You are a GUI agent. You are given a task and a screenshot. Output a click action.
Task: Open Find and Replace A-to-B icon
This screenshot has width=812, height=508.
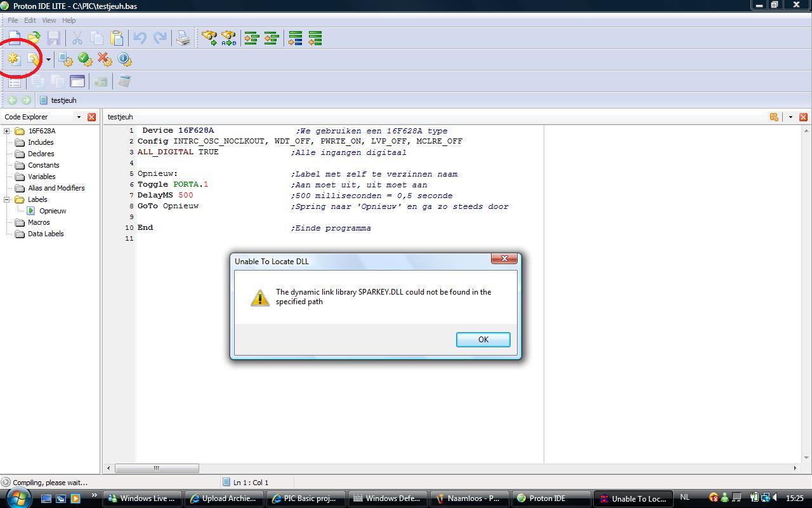pos(228,39)
